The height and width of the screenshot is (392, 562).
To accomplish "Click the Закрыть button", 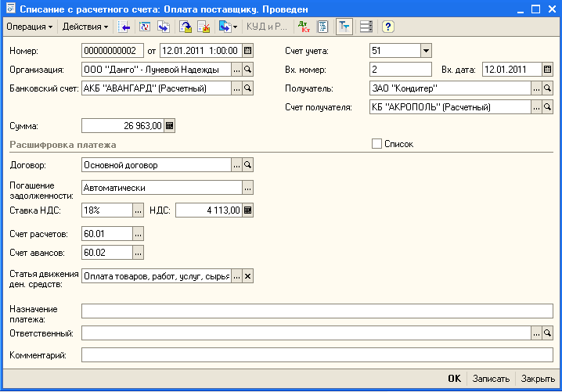I will [x=538, y=379].
